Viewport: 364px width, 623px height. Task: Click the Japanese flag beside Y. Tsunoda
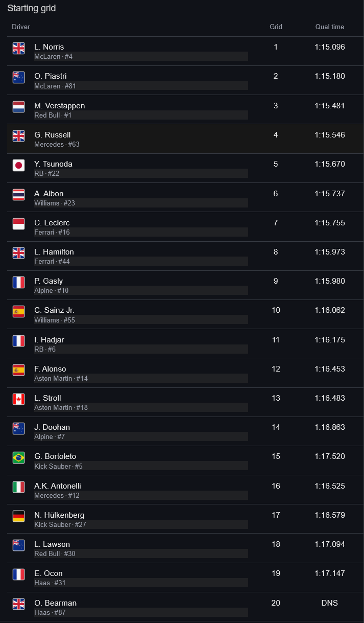(x=18, y=165)
